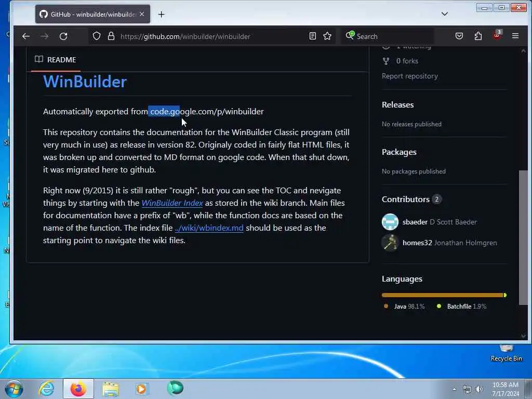Expand the list all tabs chevron
Viewport: 532px width, 399px height.
pyautogui.click(x=445, y=14)
